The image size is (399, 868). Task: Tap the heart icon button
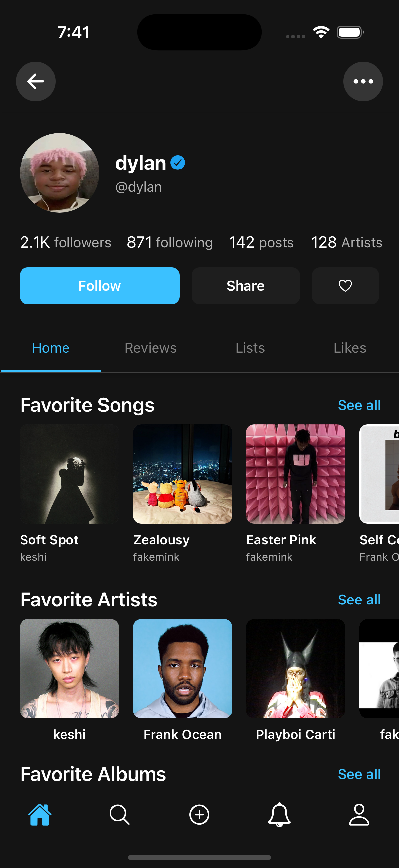345,286
